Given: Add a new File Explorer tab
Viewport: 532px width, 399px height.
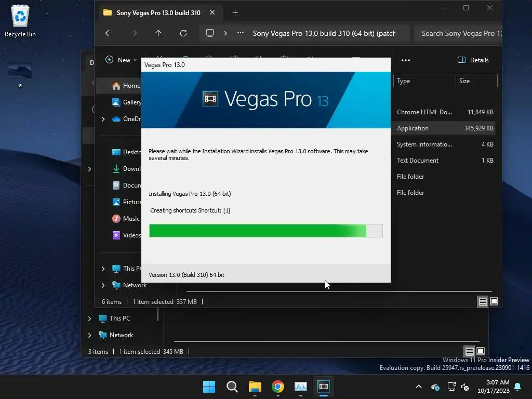Looking at the screenshot, I should click(235, 13).
